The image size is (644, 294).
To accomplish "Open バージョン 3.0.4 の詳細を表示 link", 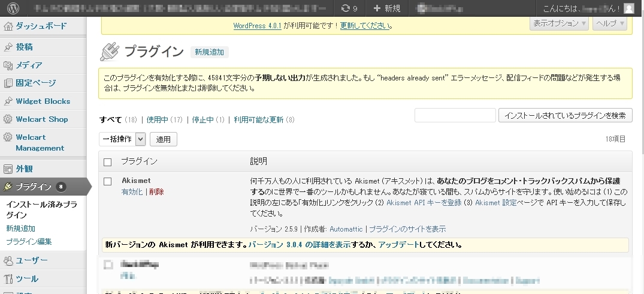I will [300, 245].
